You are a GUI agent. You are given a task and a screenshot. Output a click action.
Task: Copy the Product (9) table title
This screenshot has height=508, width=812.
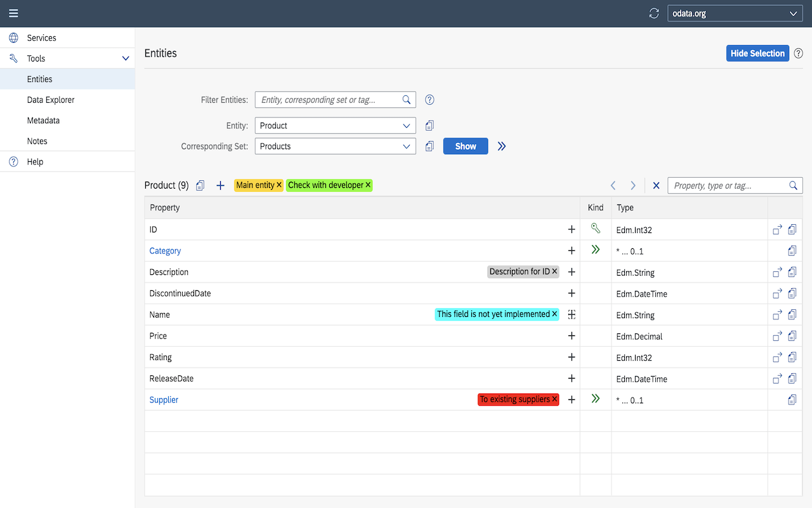[x=200, y=185]
